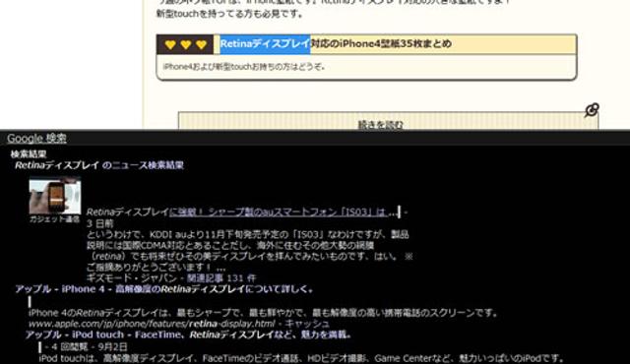
Task: Click the 検索結果 heading text
Action: 29,154
